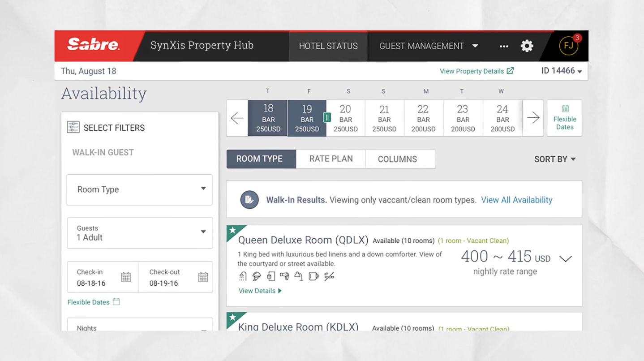Click the SynXis Property Hub title

pos(202,45)
